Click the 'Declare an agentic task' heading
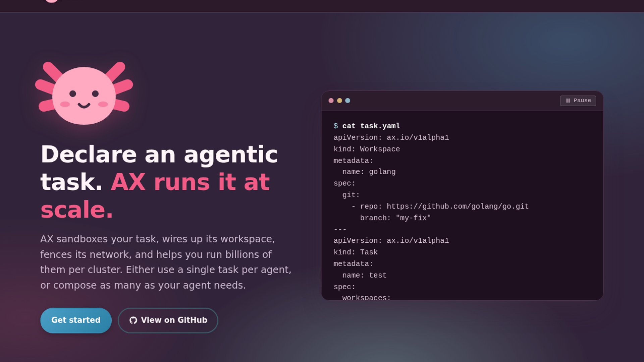The width and height of the screenshot is (644, 362). (159, 168)
